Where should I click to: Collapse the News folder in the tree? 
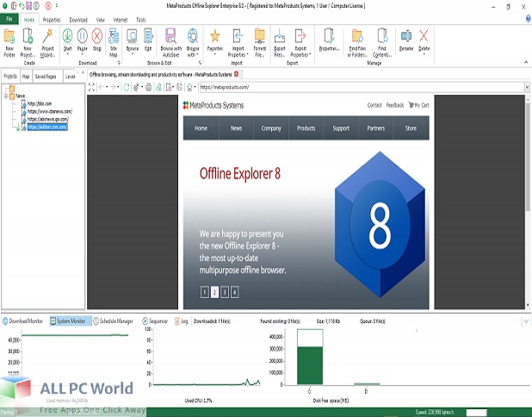tap(6, 96)
